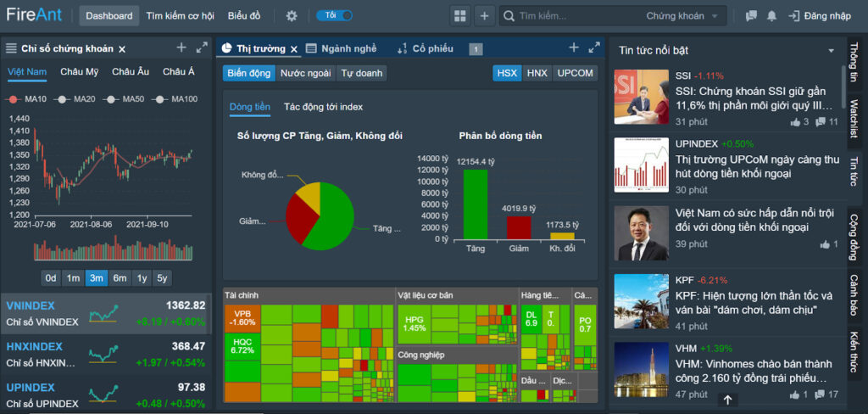The image size is (868, 414).
Task: Select the Châu Âu region tab
Action: click(x=131, y=71)
